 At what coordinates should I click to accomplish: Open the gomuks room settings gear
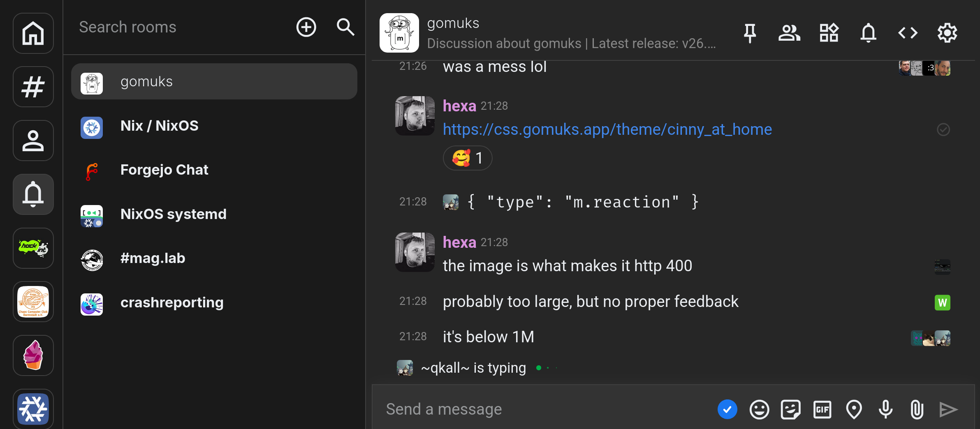948,33
